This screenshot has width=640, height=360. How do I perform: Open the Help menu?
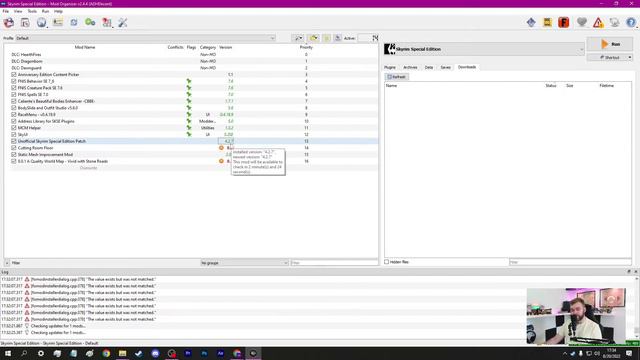click(x=58, y=11)
